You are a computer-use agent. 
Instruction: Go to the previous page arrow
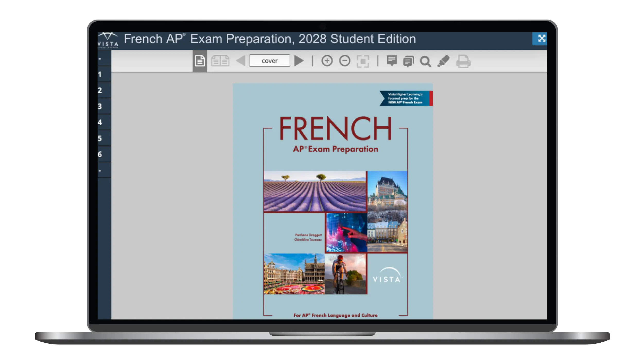click(x=241, y=61)
